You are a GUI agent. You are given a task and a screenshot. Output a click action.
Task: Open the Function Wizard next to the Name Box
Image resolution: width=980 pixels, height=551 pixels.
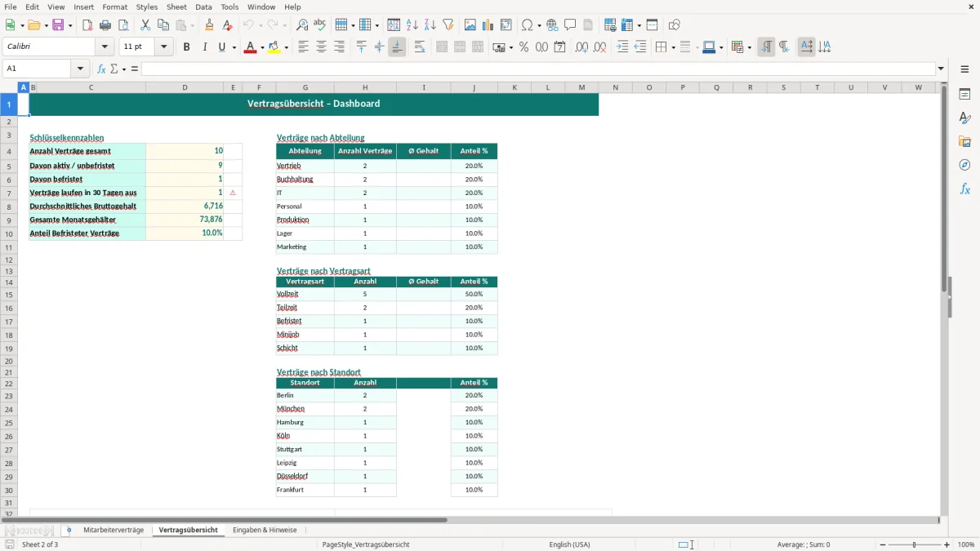pos(102,69)
